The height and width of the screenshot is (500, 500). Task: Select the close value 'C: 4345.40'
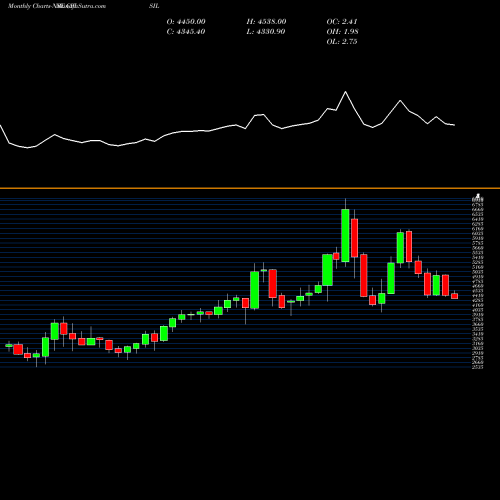pos(186,32)
